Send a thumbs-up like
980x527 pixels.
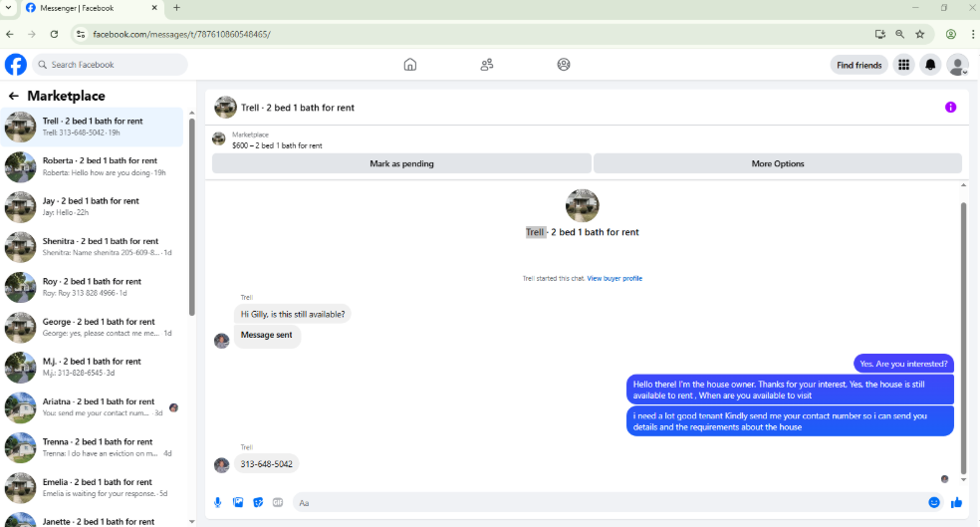pyautogui.click(x=956, y=503)
